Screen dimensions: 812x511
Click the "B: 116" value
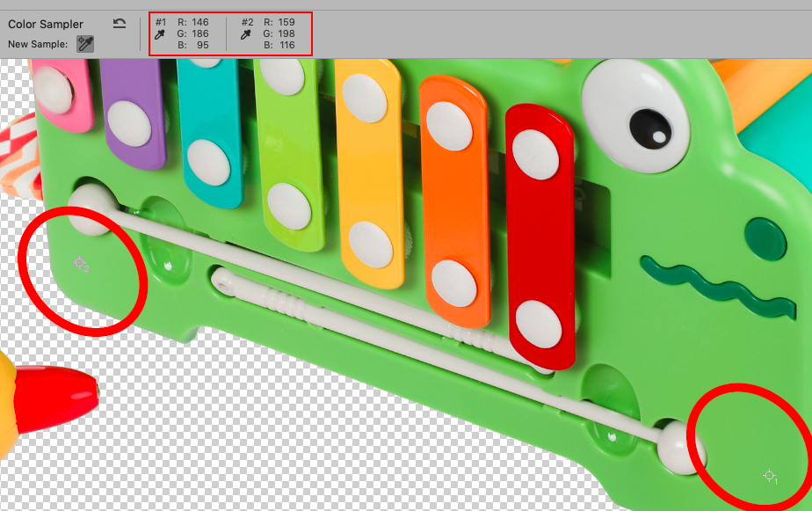click(x=279, y=45)
